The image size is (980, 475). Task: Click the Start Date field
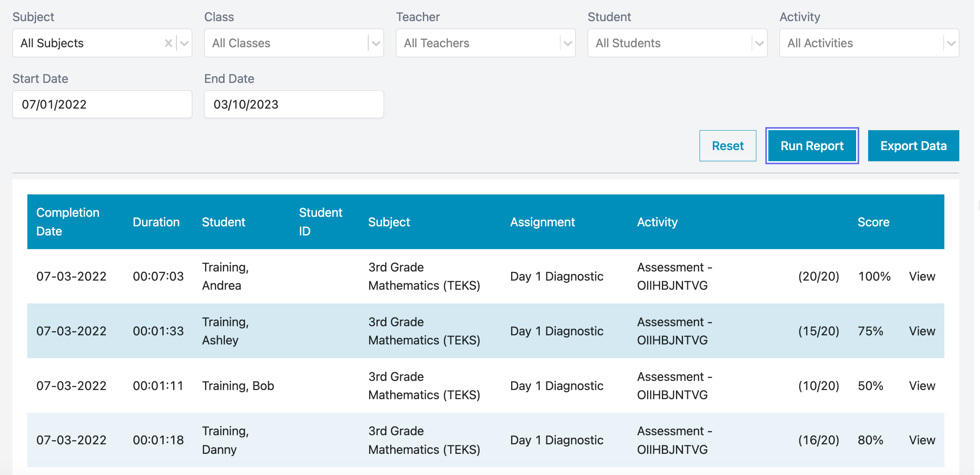point(102,104)
